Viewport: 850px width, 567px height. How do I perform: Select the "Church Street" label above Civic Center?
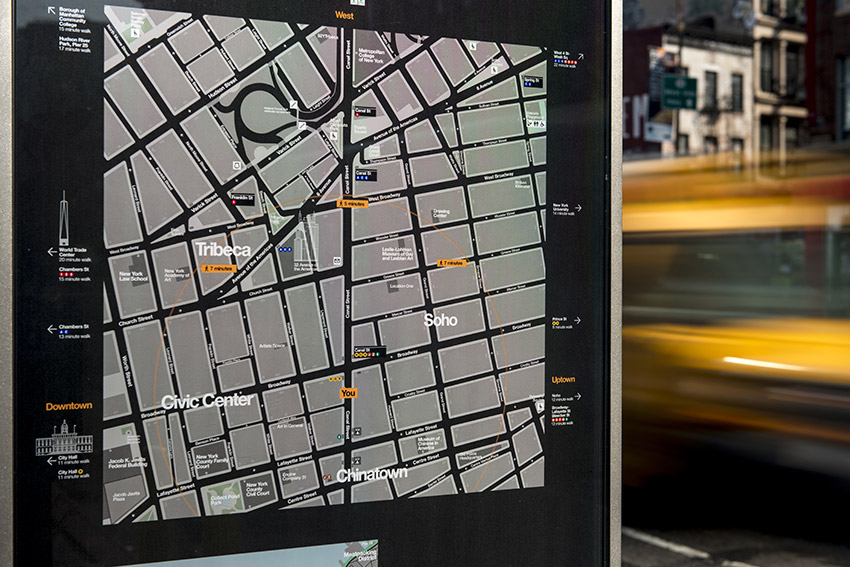click(x=136, y=320)
